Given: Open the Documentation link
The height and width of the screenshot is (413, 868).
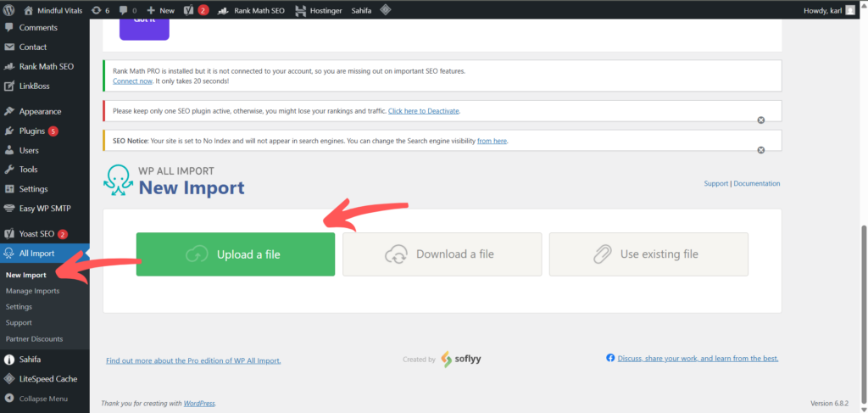Looking at the screenshot, I should coord(757,183).
